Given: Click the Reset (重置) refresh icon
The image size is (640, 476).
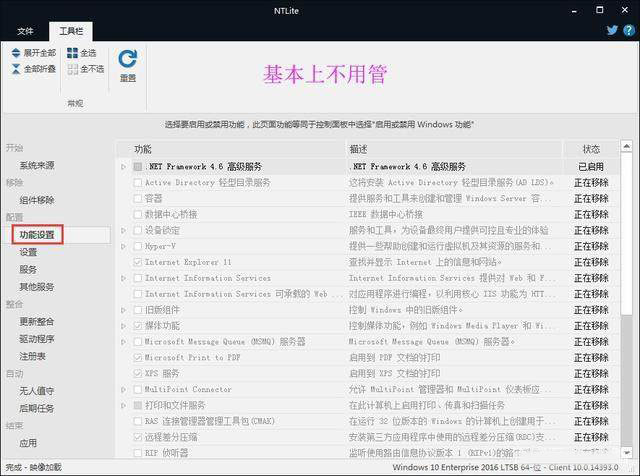Looking at the screenshot, I should point(127,59).
